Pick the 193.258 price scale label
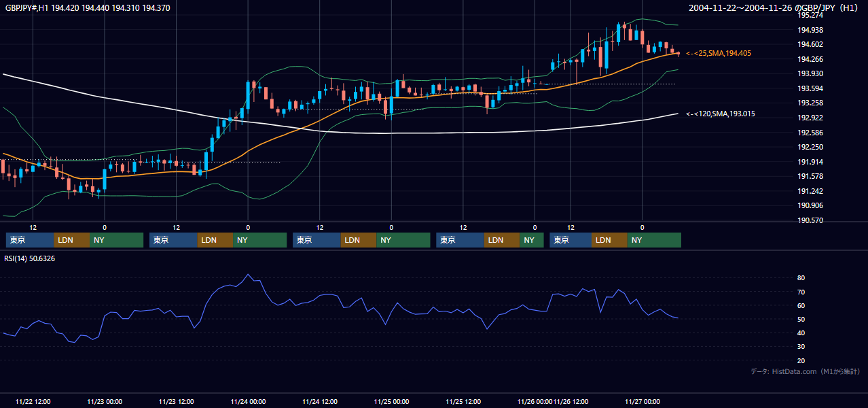 tap(811, 103)
